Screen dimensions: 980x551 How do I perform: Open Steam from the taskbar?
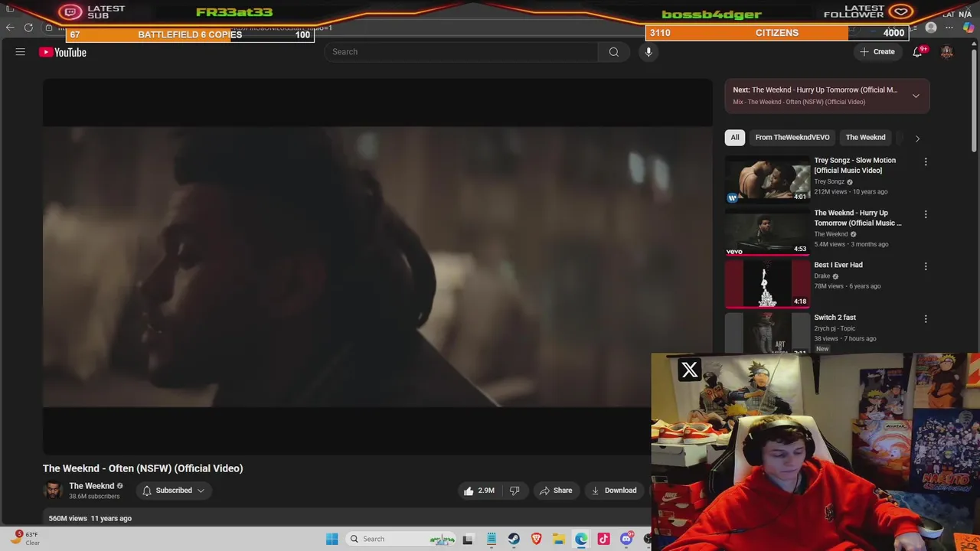tap(514, 539)
